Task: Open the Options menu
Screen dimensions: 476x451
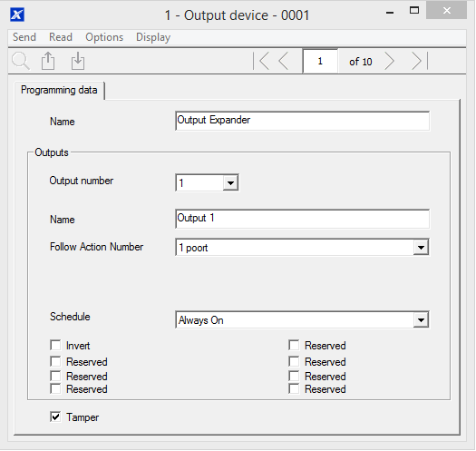Action: coord(104,37)
